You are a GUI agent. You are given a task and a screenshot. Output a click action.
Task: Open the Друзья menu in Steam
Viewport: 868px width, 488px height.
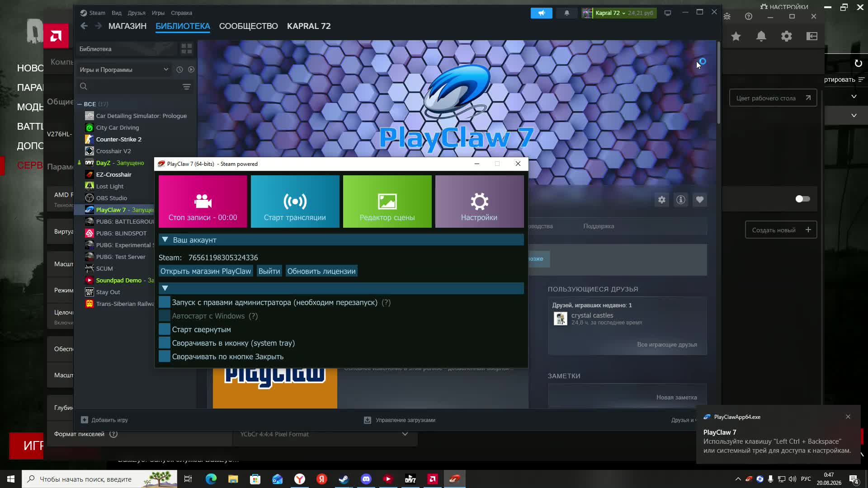click(137, 13)
